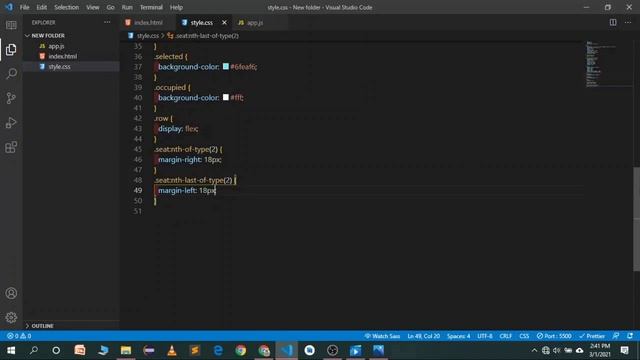Image resolution: width=640 pixels, height=360 pixels.
Task: Open VLC media player from taskbar
Action: tap(172, 350)
